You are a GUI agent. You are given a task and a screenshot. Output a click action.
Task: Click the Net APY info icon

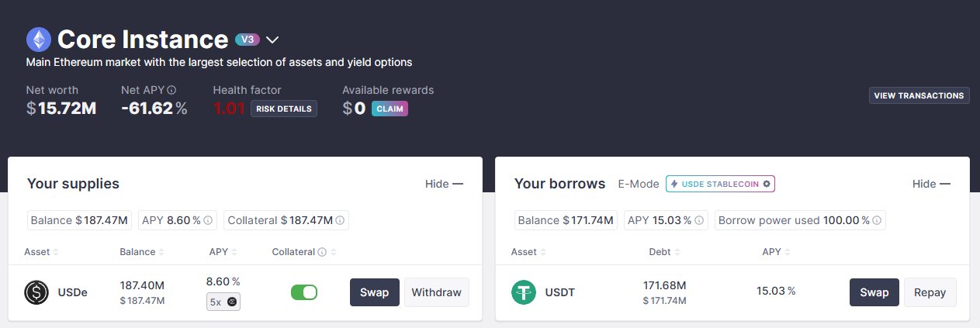click(x=171, y=90)
